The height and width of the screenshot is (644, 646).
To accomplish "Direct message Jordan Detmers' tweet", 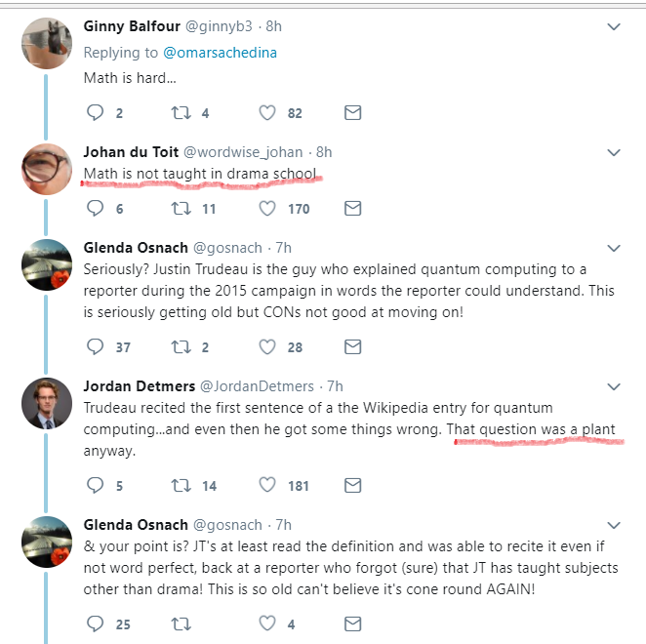I will [x=353, y=485].
